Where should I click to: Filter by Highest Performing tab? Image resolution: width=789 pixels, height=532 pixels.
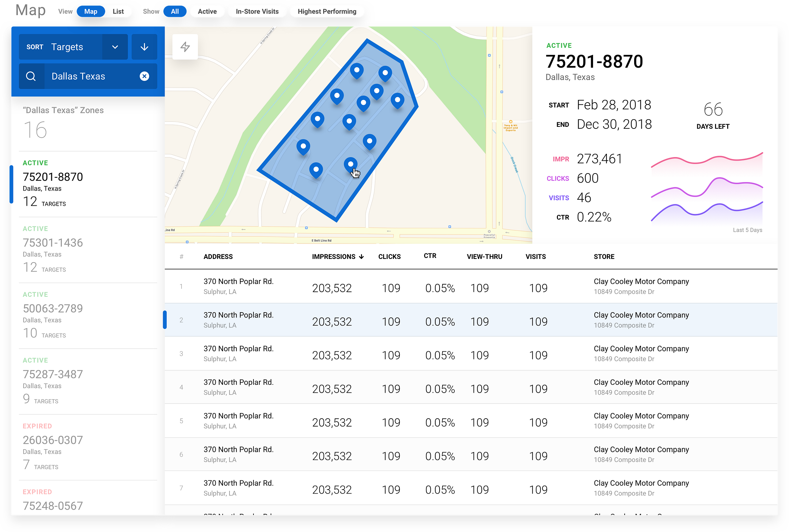pyautogui.click(x=327, y=12)
